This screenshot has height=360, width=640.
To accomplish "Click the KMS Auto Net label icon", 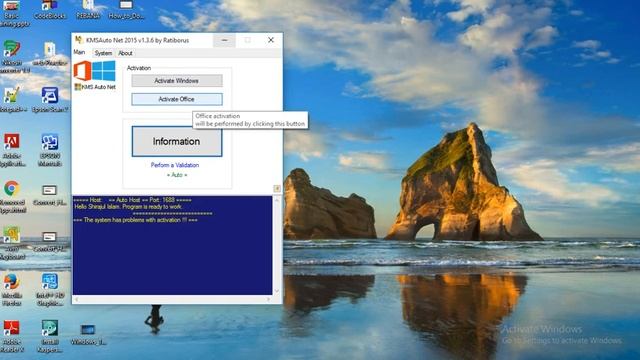I will tap(78, 87).
